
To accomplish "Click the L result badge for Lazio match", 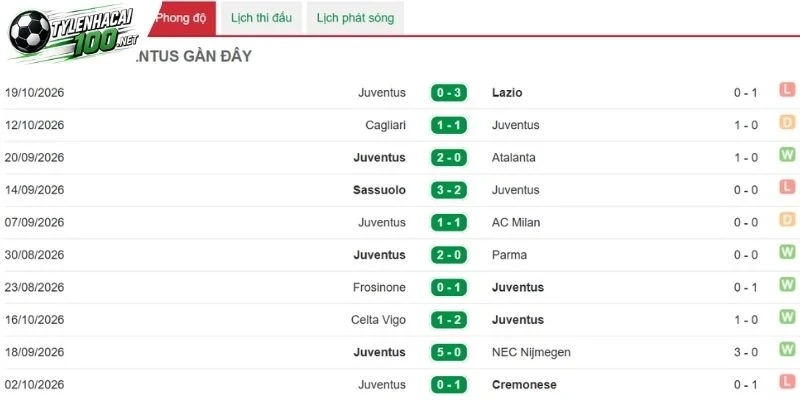I will click(x=787, y=90).
